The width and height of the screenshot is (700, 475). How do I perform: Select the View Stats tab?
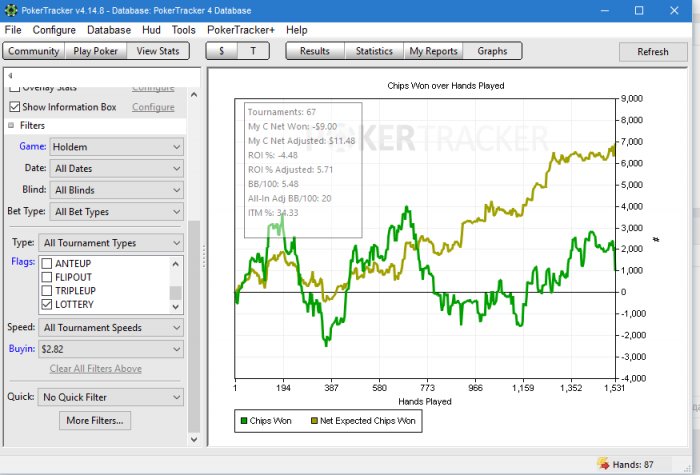(158, 51)
